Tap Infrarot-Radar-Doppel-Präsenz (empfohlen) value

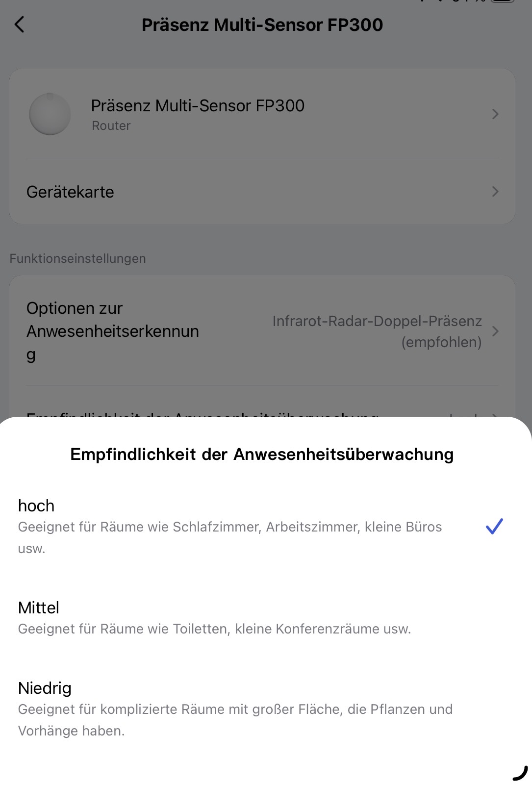pyautogui.click(x=377, y=331)
